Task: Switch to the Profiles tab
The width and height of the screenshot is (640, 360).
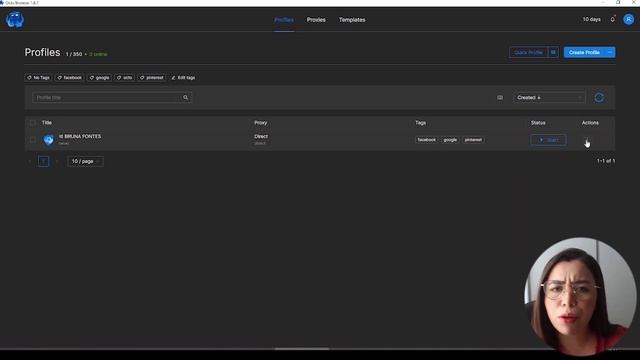Action: [x=284, y=20]
